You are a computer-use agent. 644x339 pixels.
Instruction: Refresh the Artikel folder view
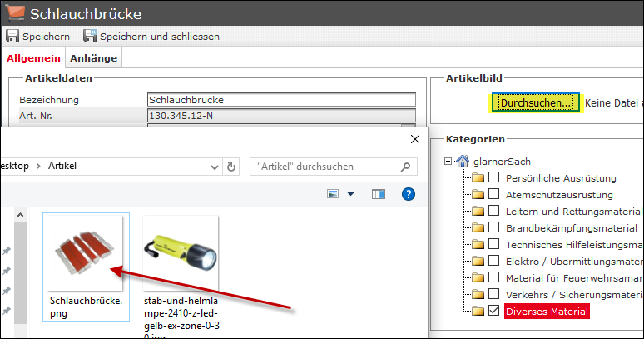click(231, 167)
